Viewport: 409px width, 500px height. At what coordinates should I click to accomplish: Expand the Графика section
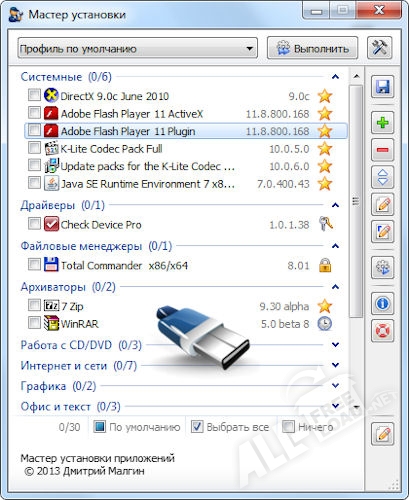click(x=335, y=386)
